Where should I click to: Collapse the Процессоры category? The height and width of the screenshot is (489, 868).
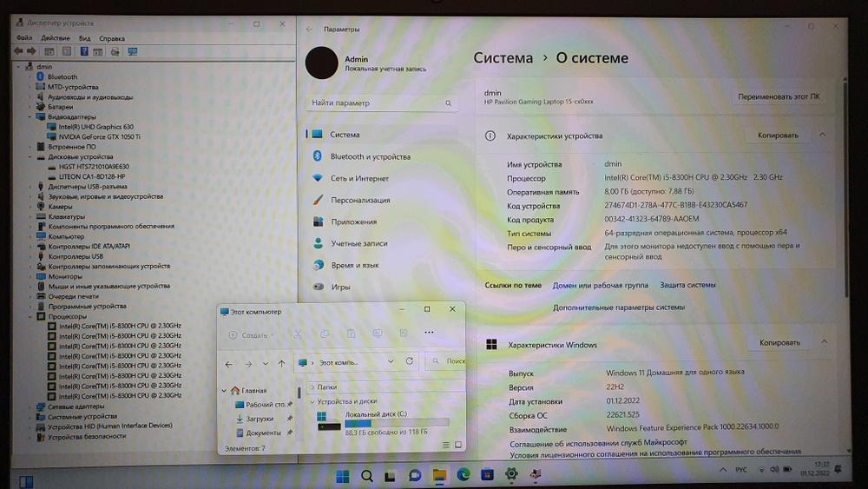(30, 316)
